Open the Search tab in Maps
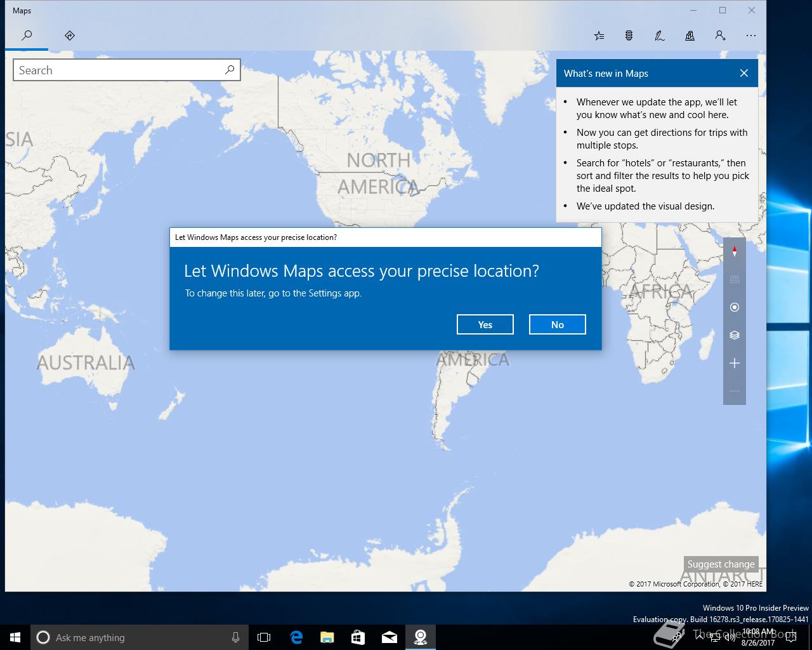The image size is (812, 650). pyautogui.click(x=27, y=36)
